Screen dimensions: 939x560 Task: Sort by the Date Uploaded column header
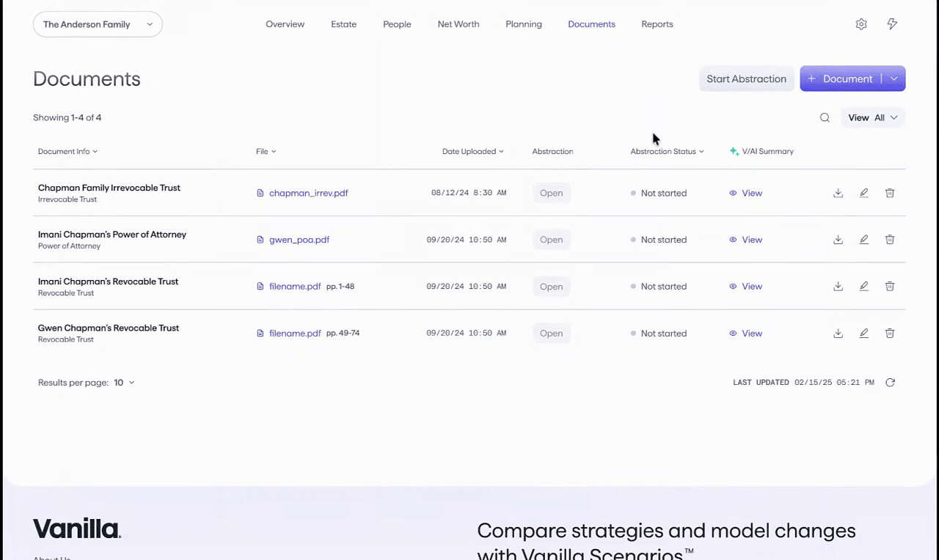(472, 152)
